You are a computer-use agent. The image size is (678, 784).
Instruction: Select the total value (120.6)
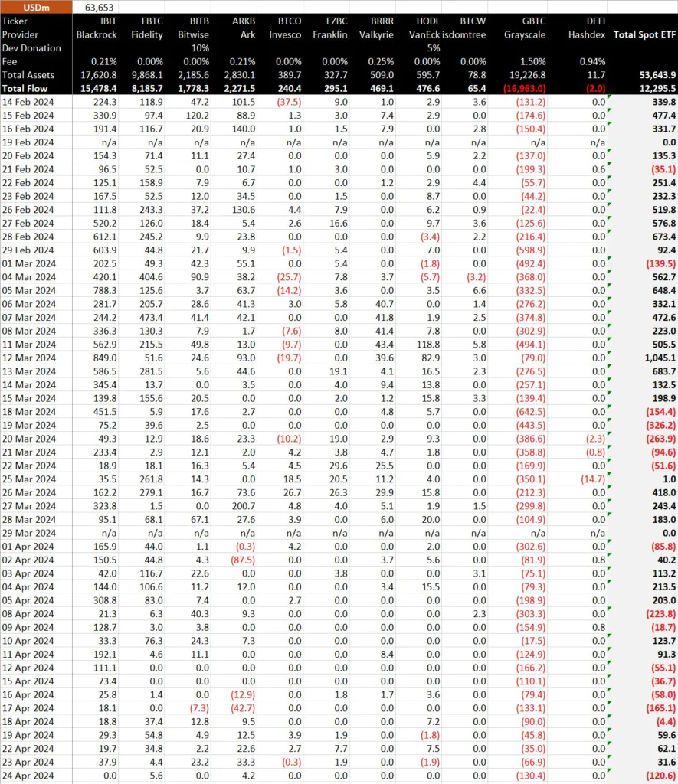[x=660, y=776]
